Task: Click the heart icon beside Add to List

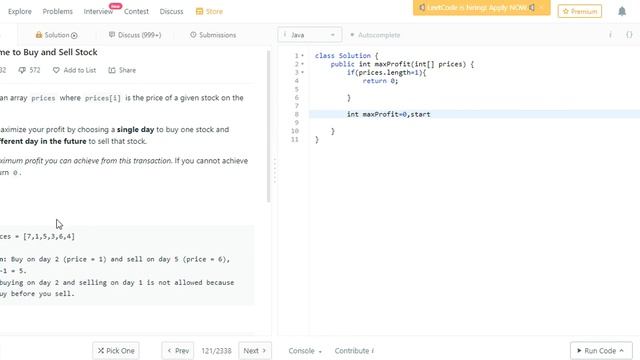Action: click(56, 70)
